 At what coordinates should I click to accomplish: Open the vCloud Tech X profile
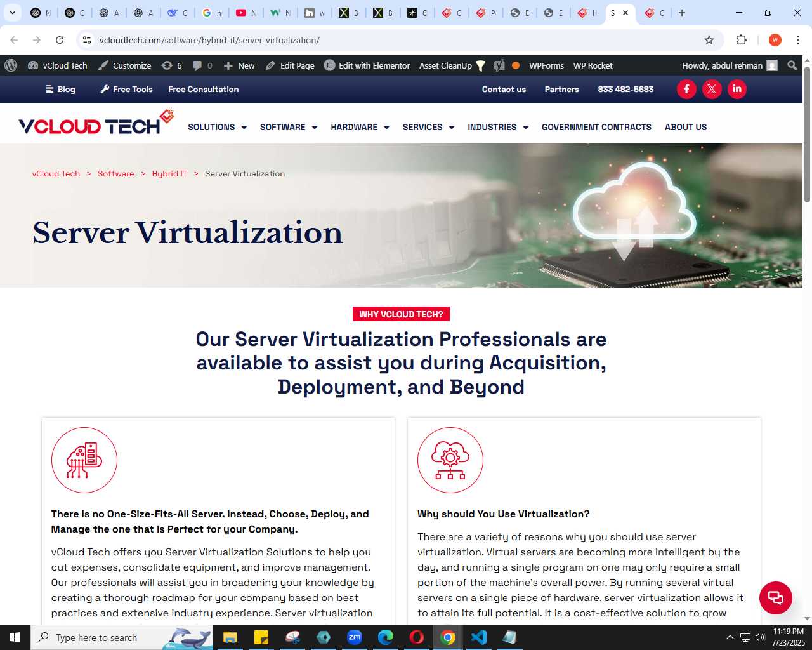712,89
